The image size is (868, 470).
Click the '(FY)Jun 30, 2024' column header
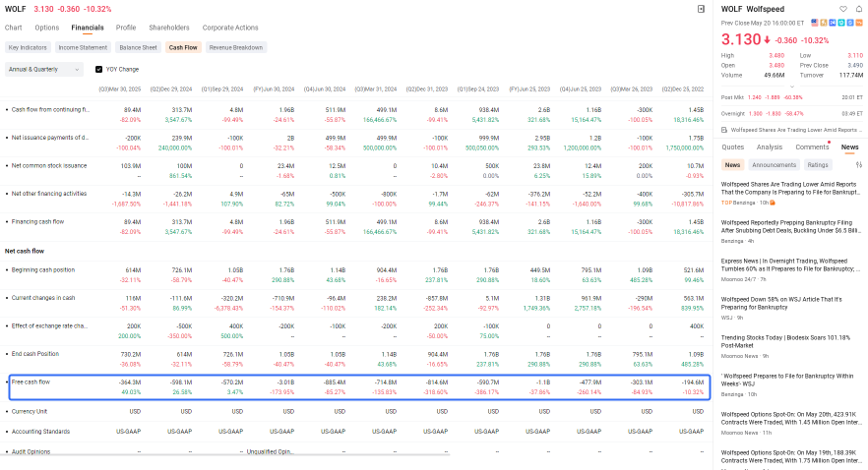click(274, 89)
